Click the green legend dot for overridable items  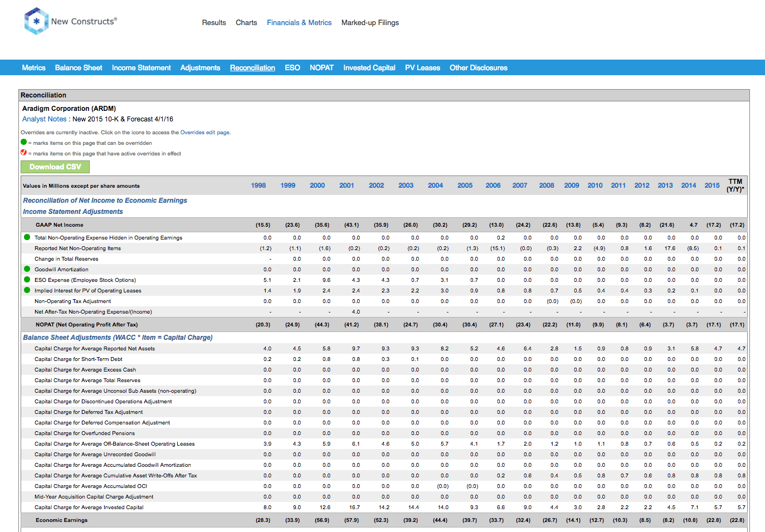point(24,142)
